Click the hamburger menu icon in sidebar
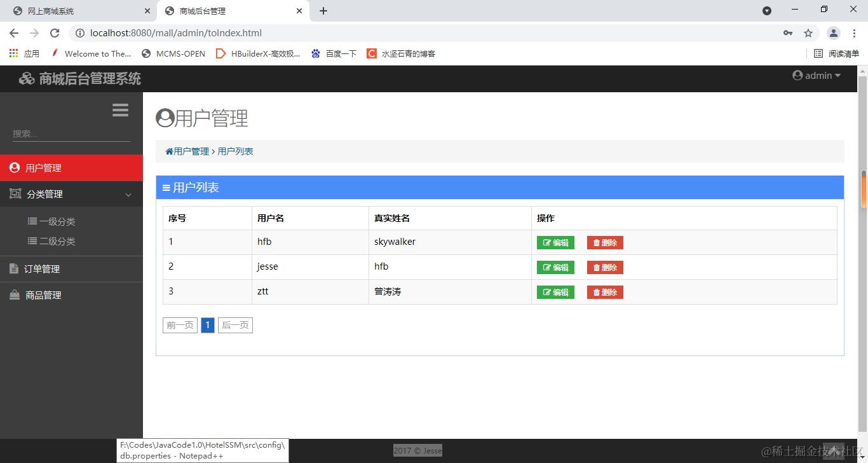This screenshot has height=463, width=868. 120,109
